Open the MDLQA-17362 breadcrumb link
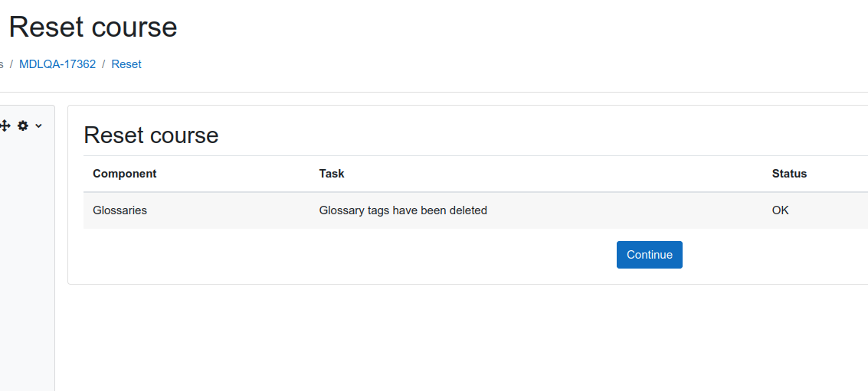The width and height of the screenshot is (868, 391). [x=57, y=64]
